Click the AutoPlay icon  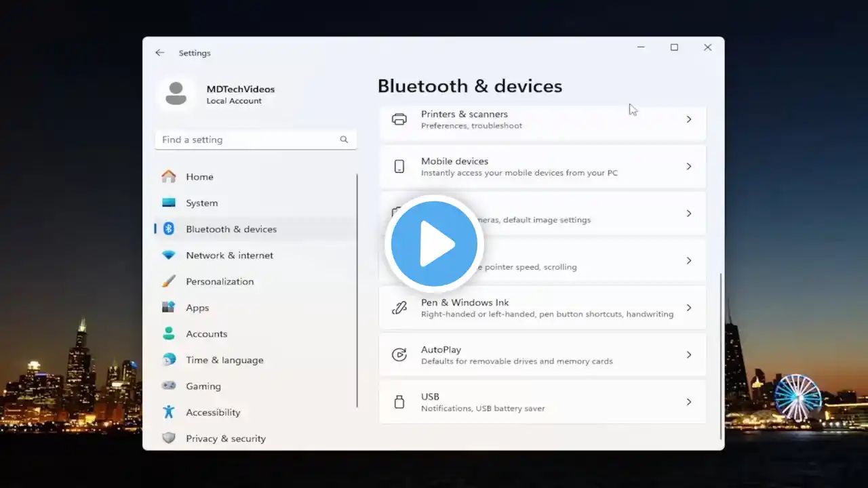399,354
